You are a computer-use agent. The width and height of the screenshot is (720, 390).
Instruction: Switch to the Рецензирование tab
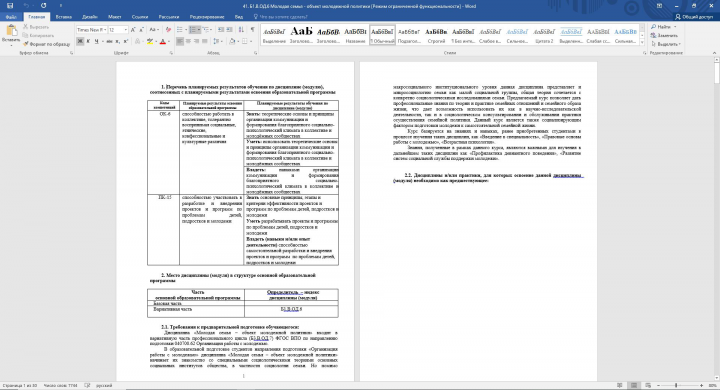207,17
